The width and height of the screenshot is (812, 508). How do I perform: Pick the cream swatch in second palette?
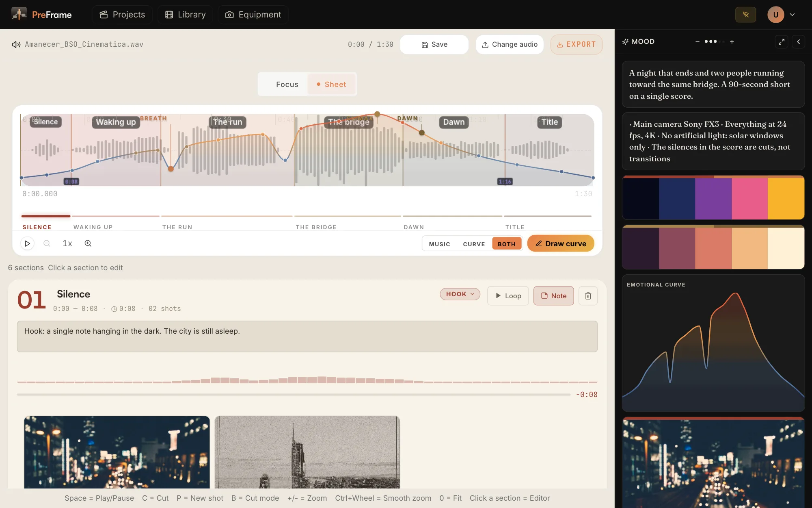(786, 248)
